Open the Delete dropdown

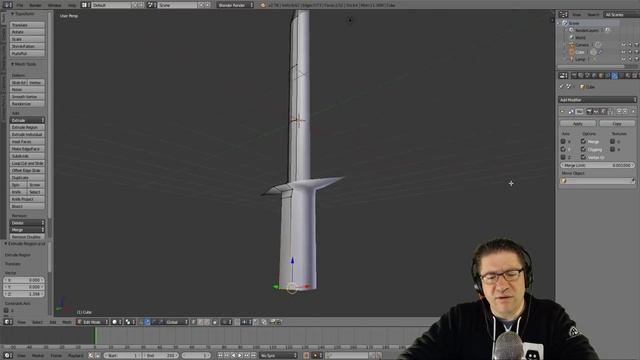point(27,223)
